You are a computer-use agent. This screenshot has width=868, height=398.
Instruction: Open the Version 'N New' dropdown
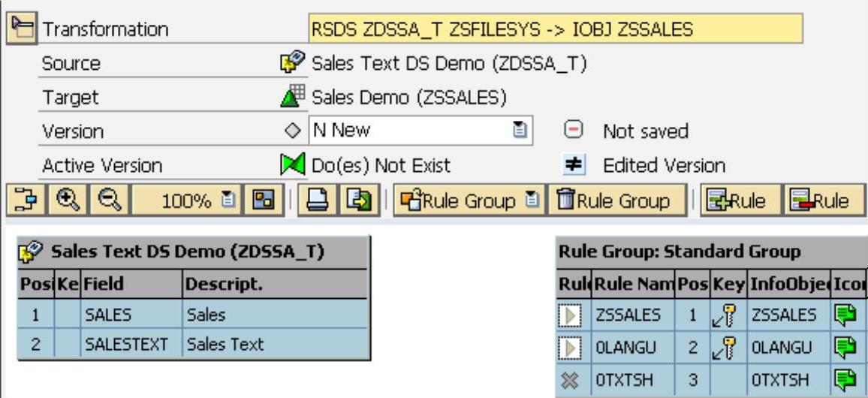[x=518, y=131]
